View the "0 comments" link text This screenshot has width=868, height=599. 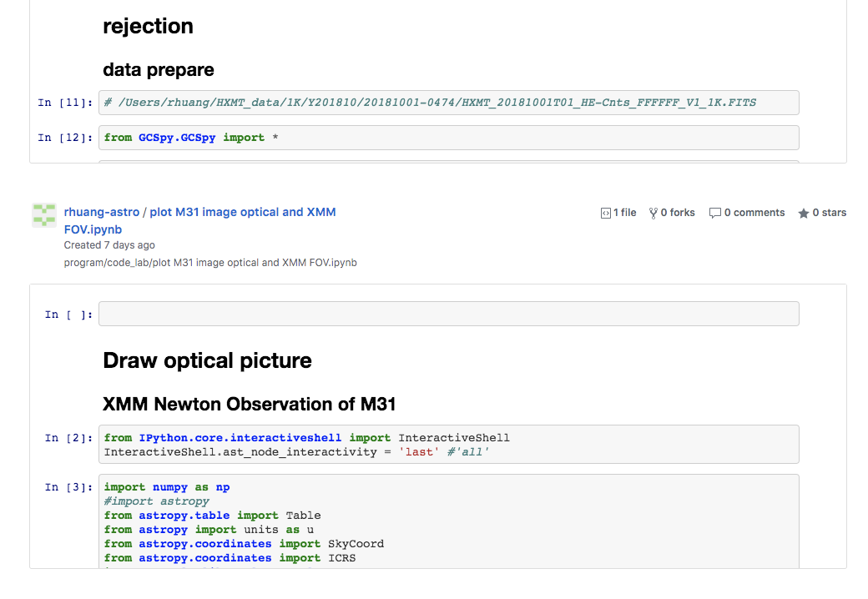coord(754,213)
